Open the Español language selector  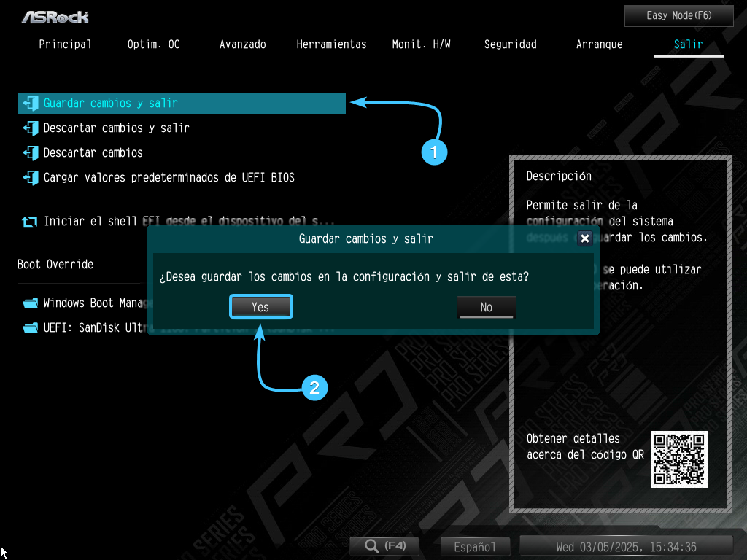coord(475,547)
